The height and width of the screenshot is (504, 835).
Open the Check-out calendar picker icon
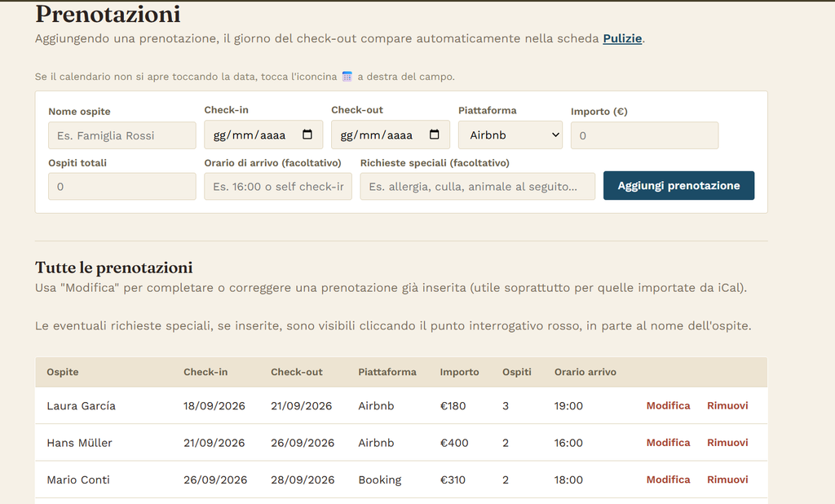pos(435,135)
